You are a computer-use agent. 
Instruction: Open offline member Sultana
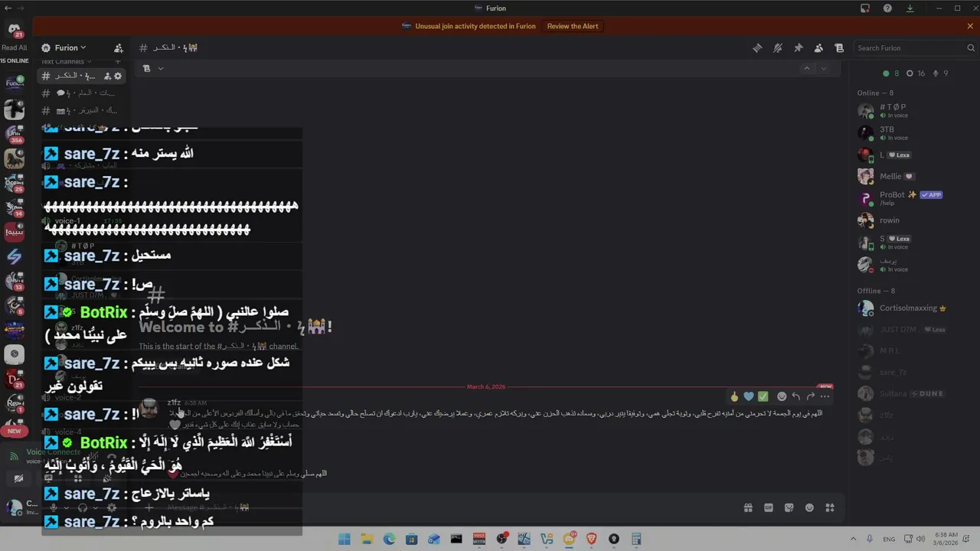point(907,394)
